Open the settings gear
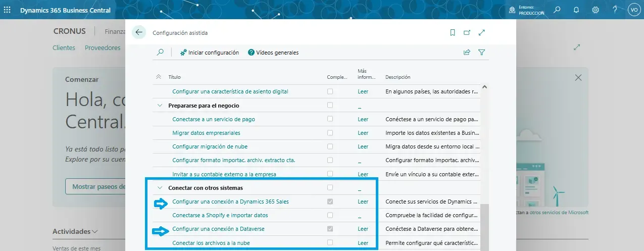 tap(596, 10)
